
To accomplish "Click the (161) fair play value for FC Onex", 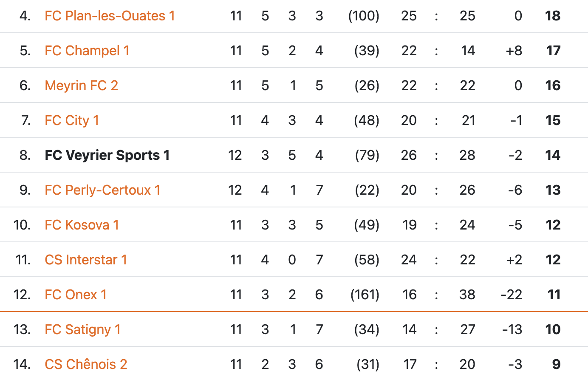I will pyautogui.click(x=365, y=295).
